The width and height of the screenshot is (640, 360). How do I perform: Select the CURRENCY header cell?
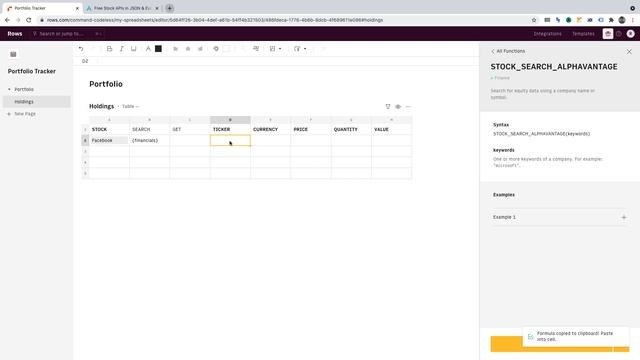coord(271,129)
